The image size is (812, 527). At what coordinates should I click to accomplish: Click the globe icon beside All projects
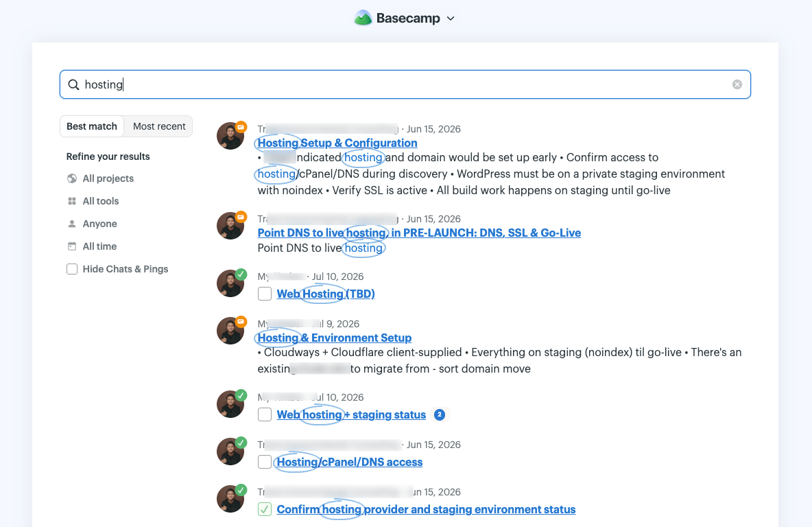point(72,178)
